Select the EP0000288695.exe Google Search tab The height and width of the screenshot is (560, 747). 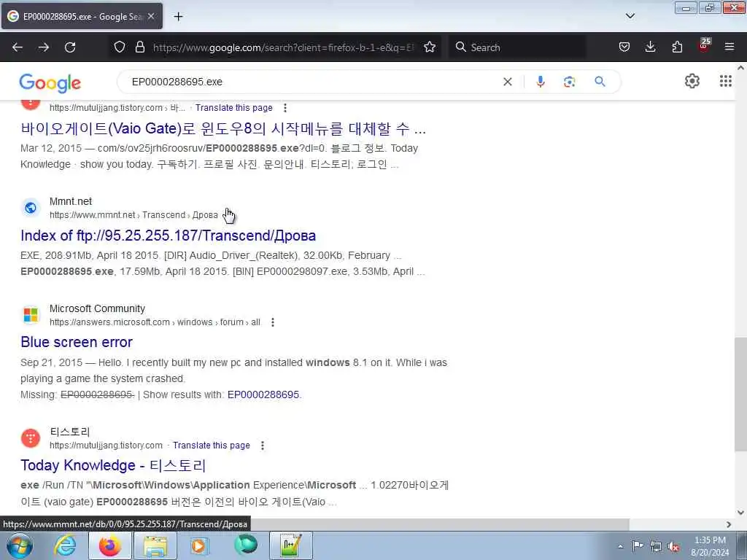[82, 17]
